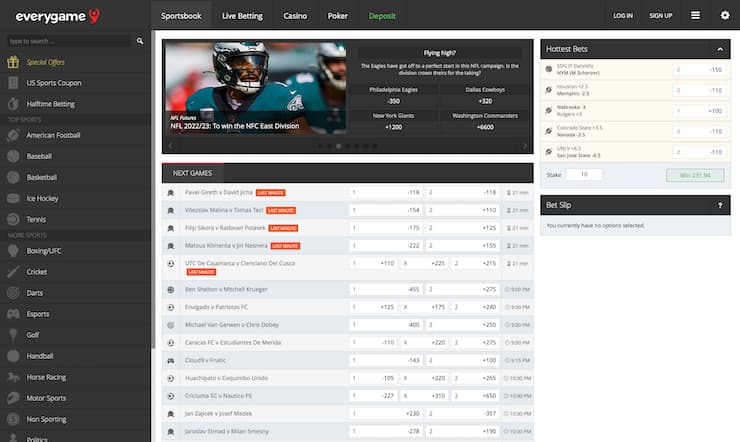
Task: Select the active third banner pagination dot
Action: point(338,146)
